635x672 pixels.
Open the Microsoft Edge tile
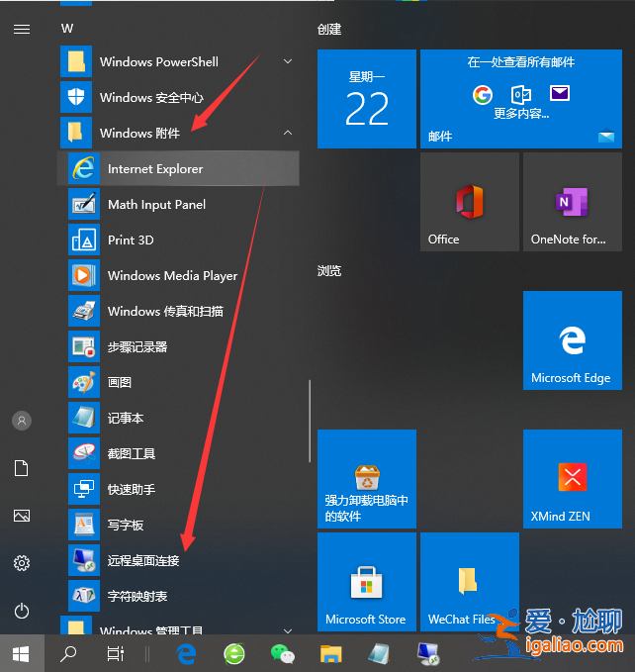573,340
